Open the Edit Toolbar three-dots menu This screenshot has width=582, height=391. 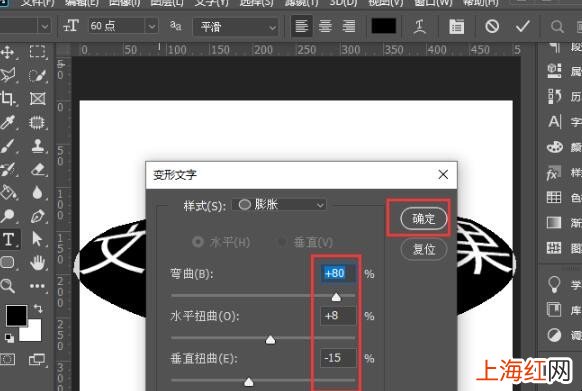(37, 286)
